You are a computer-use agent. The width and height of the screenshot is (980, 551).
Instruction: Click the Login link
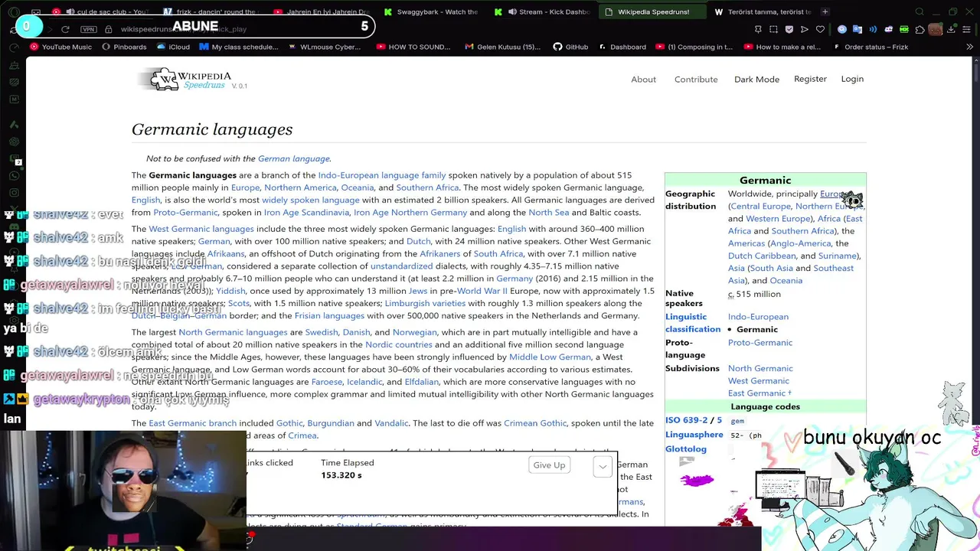[x=852, y=79]
